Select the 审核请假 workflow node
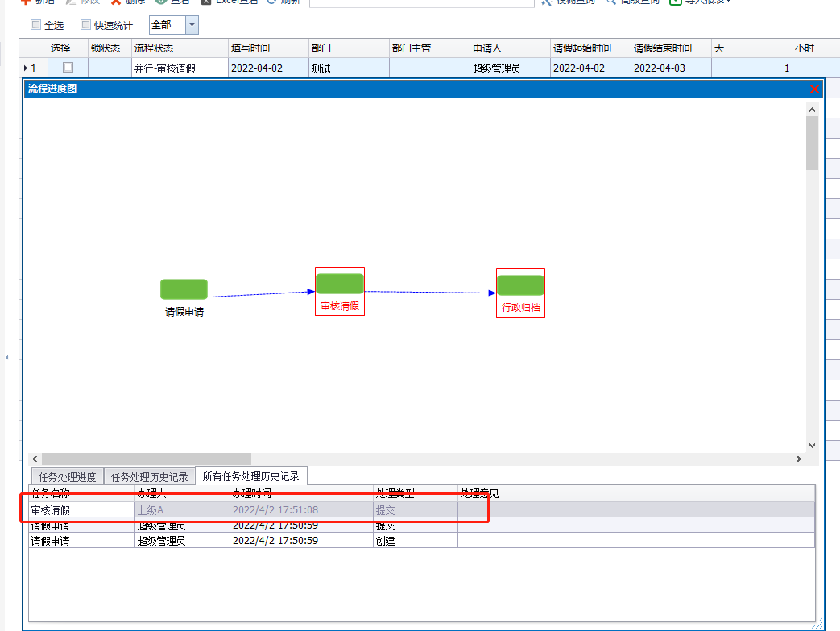The width and height of the screenshot is (840, 631). (x=339, y=284)
